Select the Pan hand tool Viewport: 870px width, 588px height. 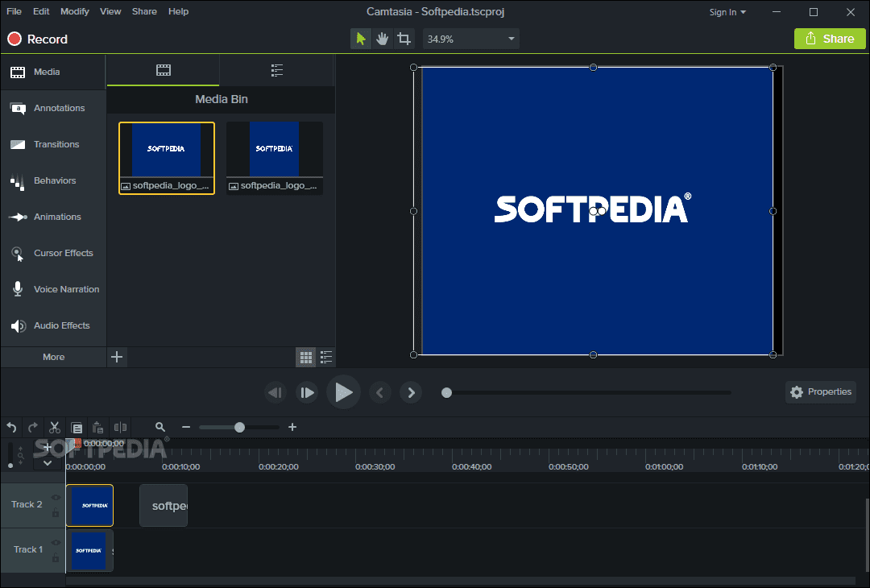[x=382, y=39]
